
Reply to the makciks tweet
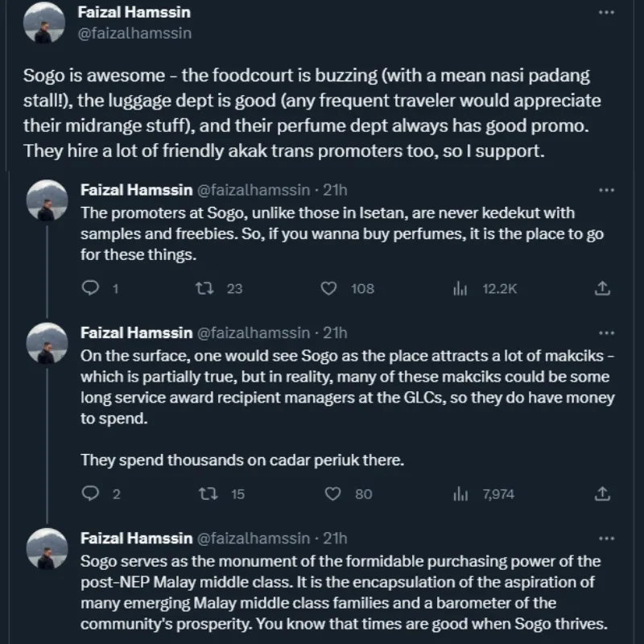(x=91, y=493)
